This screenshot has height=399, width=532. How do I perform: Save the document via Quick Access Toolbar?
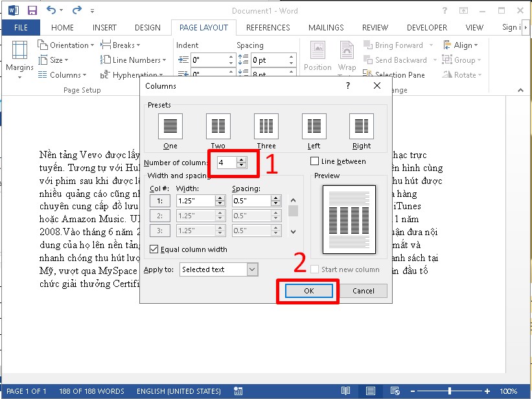coord(32,10)
